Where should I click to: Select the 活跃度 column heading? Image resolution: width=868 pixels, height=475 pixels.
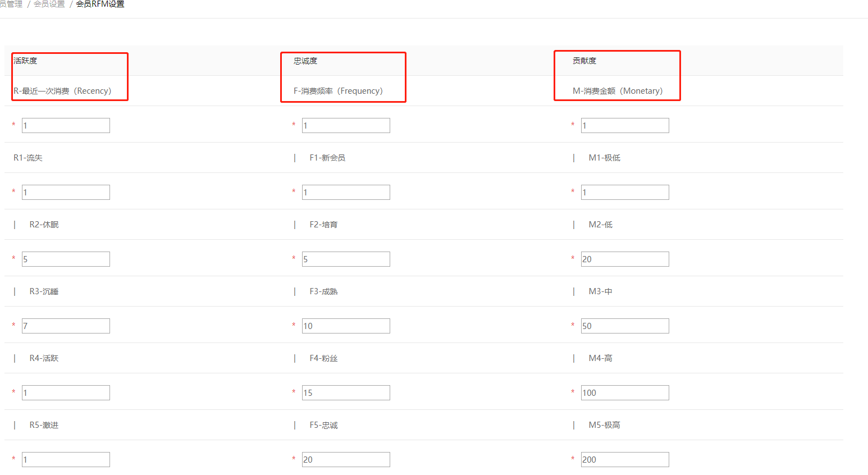25,61
